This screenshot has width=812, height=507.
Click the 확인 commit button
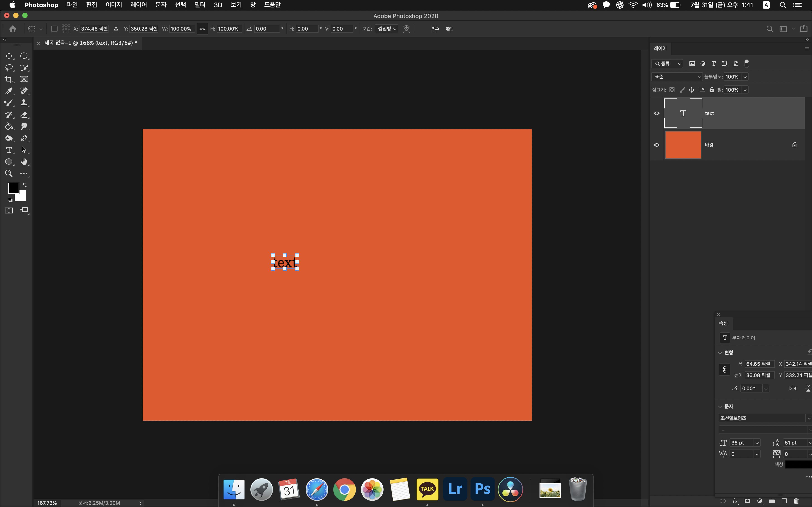(450, 29)
